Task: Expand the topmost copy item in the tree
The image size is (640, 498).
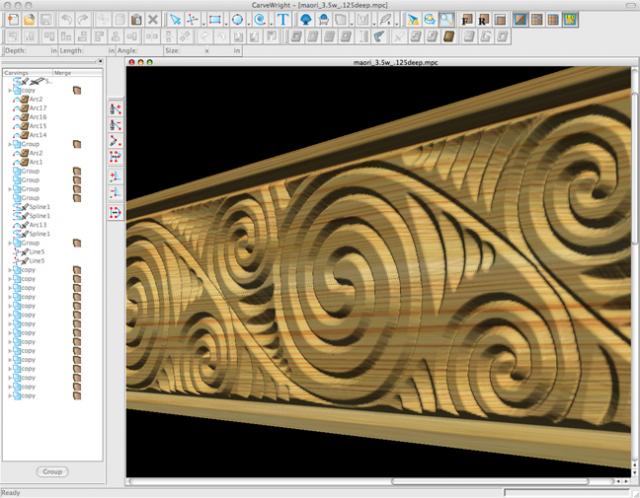Action: coord(10,90)
